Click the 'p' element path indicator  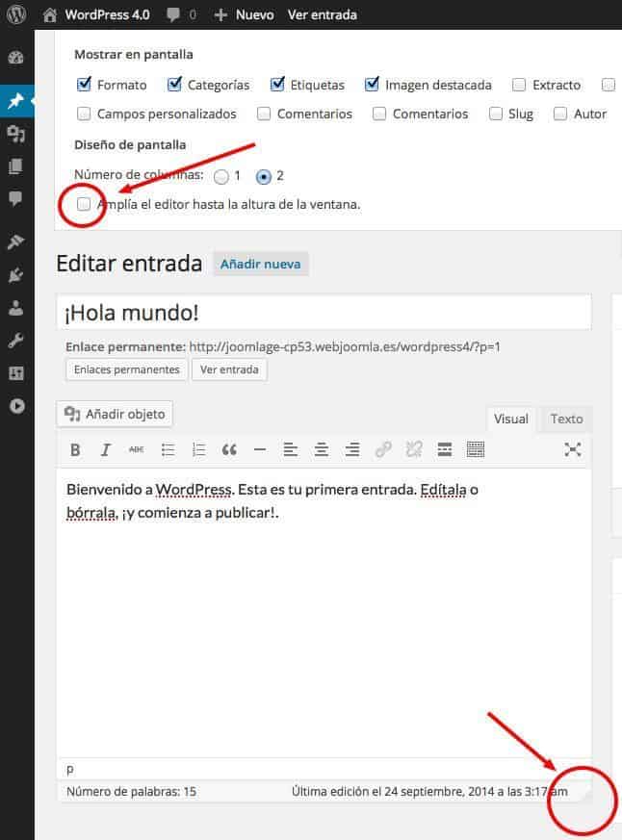[69, 770]
